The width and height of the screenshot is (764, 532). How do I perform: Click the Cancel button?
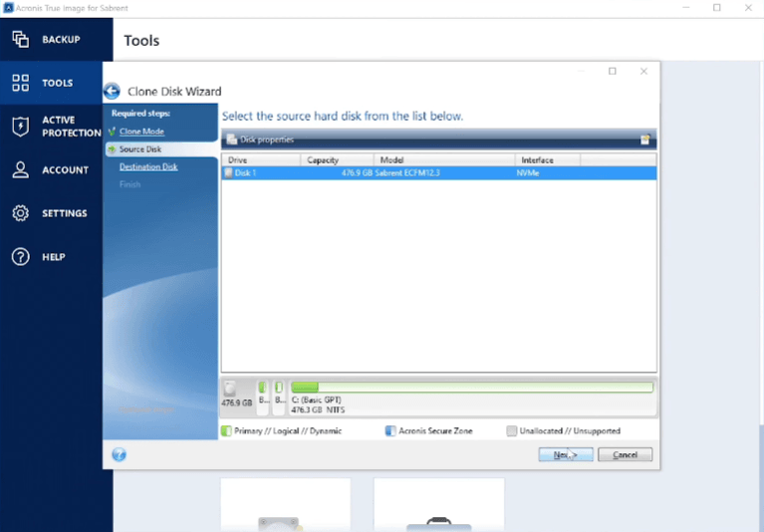tap(626, 454)
